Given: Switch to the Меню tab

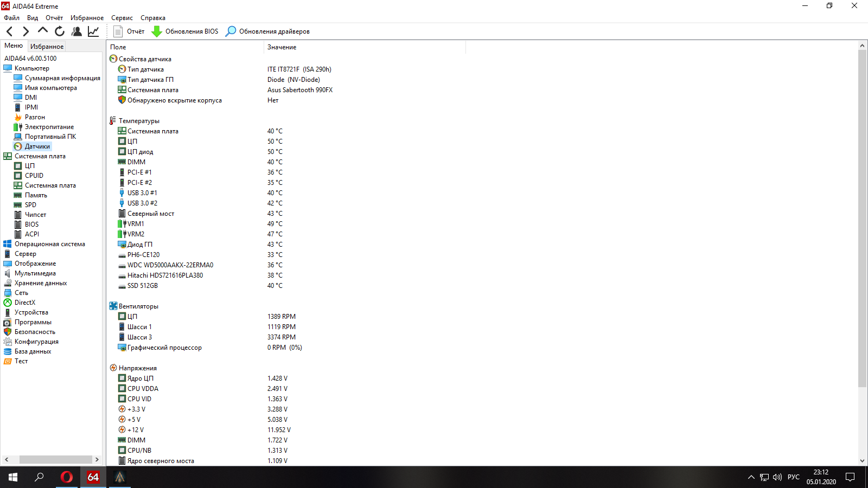Looking at the screenshot, I should coord(14,46).
